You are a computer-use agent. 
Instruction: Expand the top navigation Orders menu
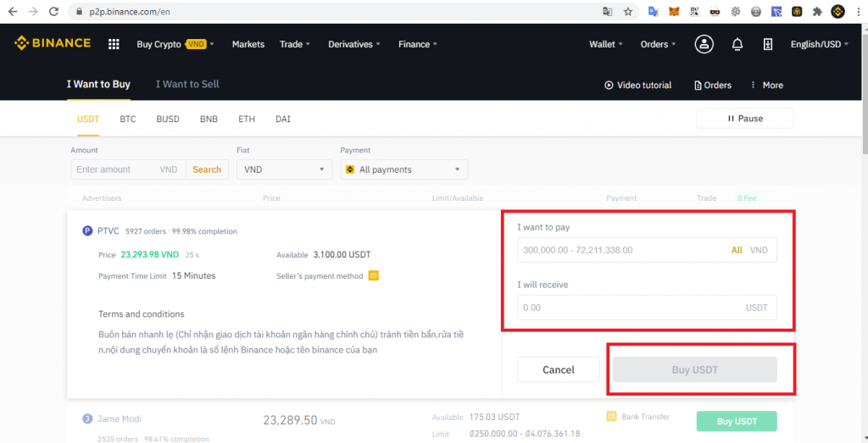pyautogui.click(x=658, y=44)
